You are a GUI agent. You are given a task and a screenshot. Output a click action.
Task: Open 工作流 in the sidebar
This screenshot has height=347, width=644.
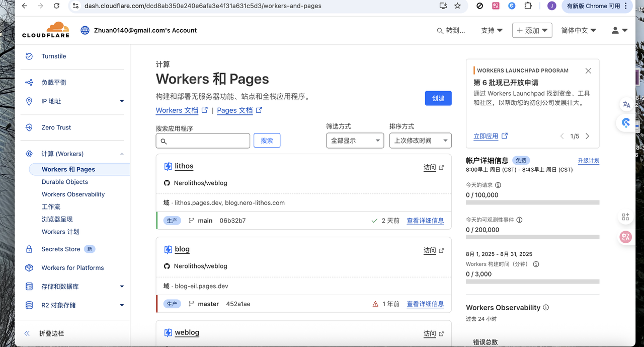click(x=51, y=206)
